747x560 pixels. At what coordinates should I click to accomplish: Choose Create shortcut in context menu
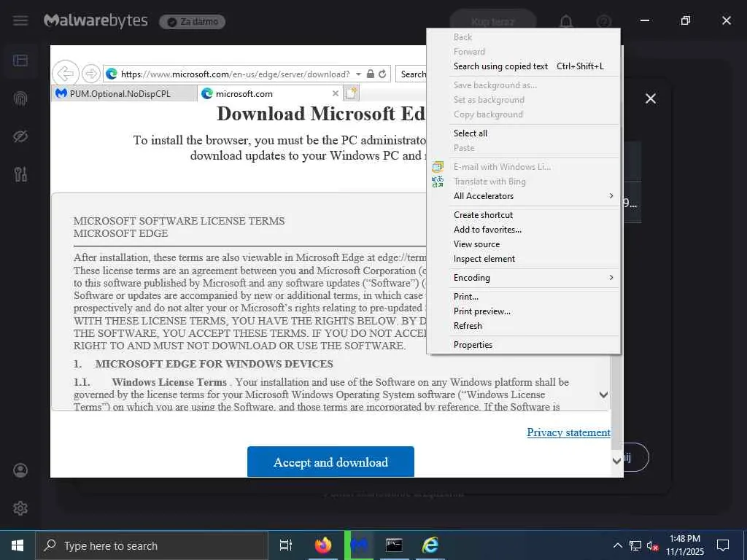coord(534,215)
